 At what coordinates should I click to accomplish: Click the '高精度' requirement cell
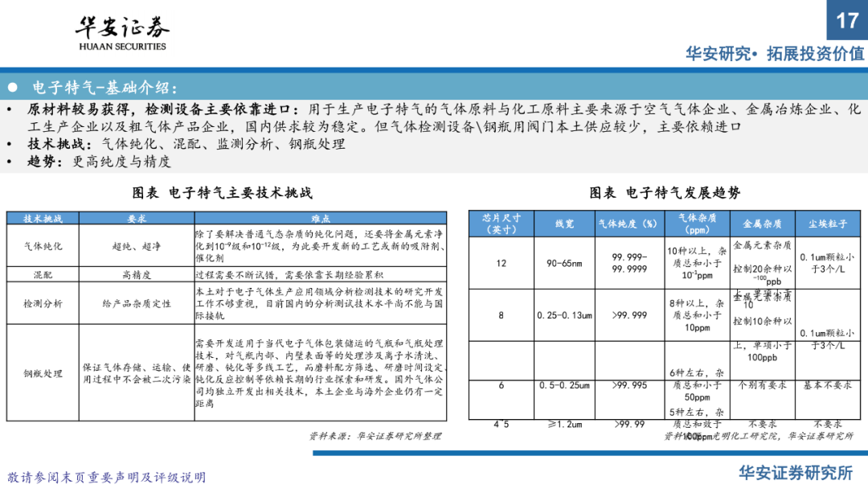137,275
